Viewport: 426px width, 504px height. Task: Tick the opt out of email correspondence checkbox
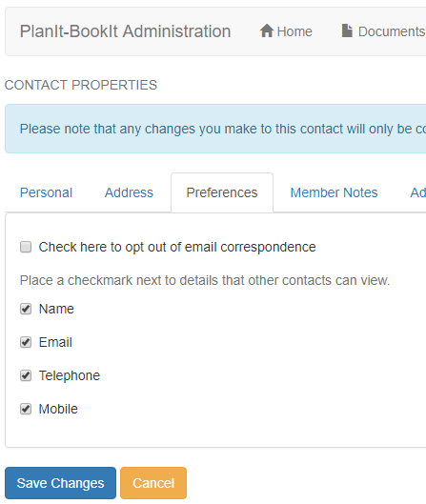[26, 247]
